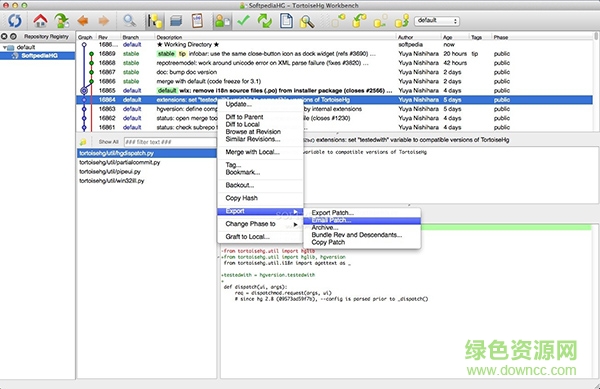
Task: Click the green Recover arrows icon
Action: pyautogui.click(x=264, y=21)
